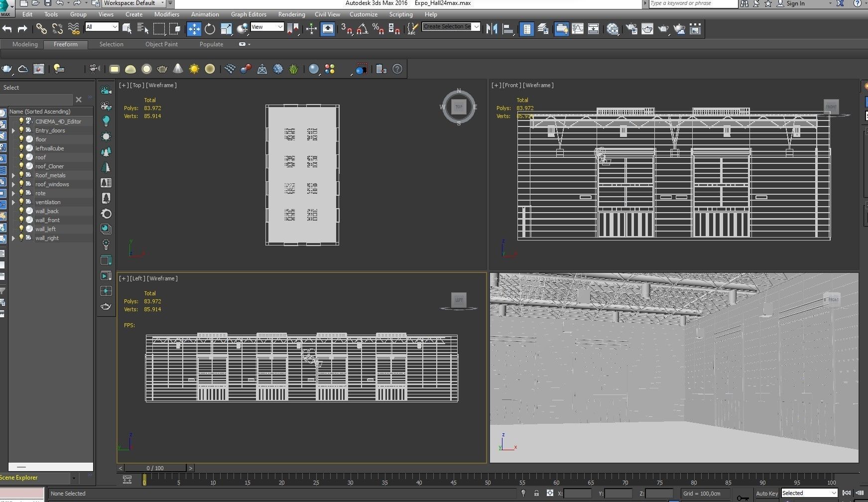
Task: Expand the Entry_doors tree node
Action: click(x=13, y=130)
